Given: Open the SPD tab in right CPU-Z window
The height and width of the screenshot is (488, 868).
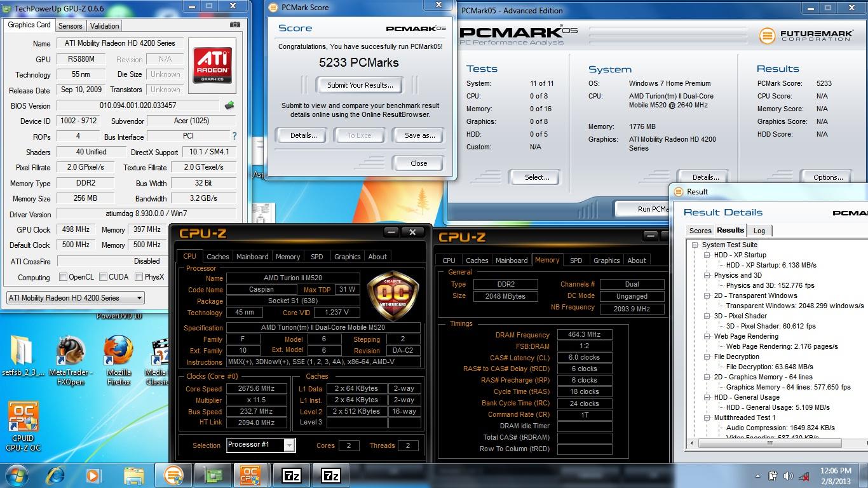Looking at the screenshot, I should point(576,261).
